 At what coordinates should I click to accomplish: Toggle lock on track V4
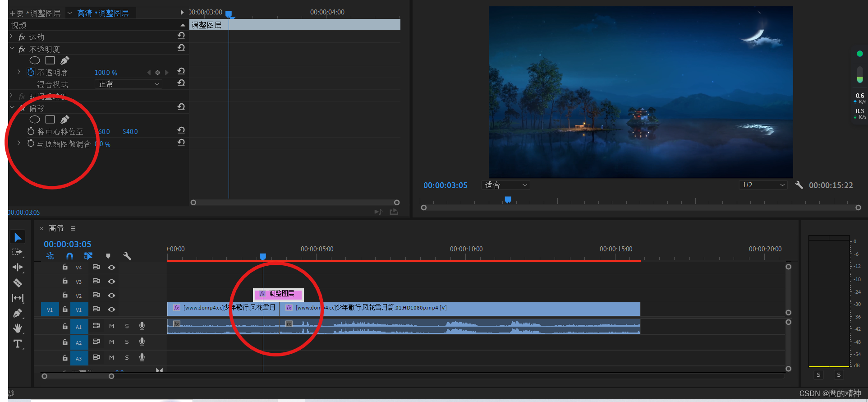coord(65,267)
